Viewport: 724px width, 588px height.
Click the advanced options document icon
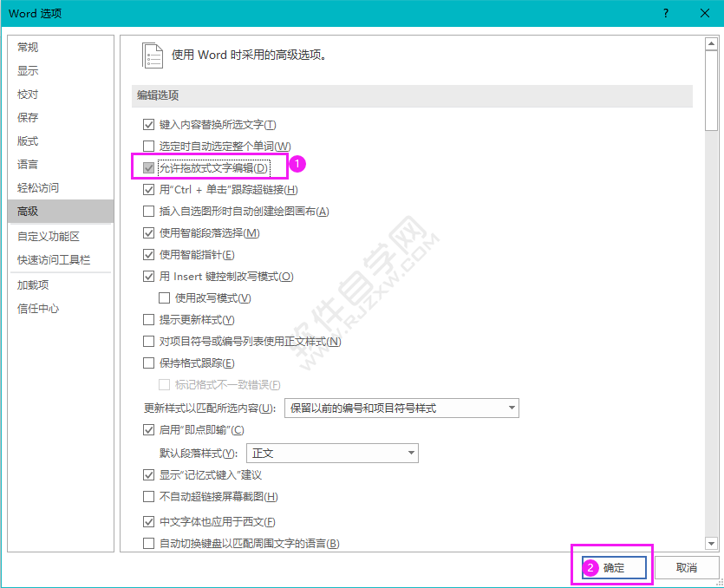pos(153,54)
